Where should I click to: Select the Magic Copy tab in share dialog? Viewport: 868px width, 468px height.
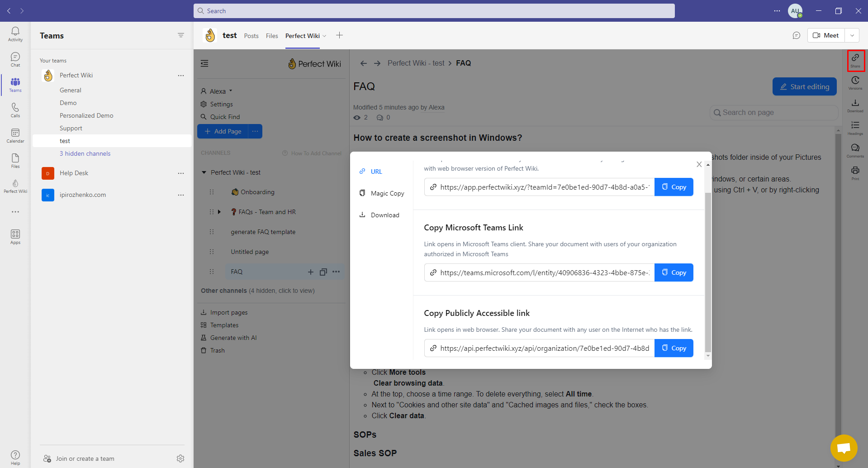387,193
